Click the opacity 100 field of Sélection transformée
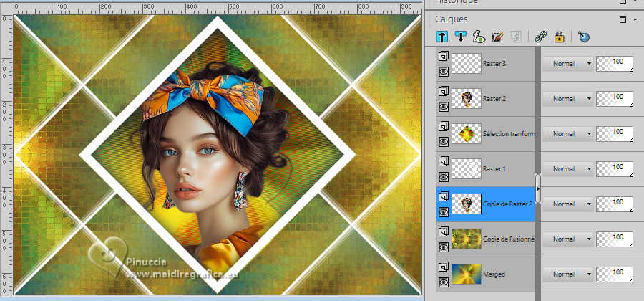Image resolution: width=644 pixels, height=301 pixels. 615,133
